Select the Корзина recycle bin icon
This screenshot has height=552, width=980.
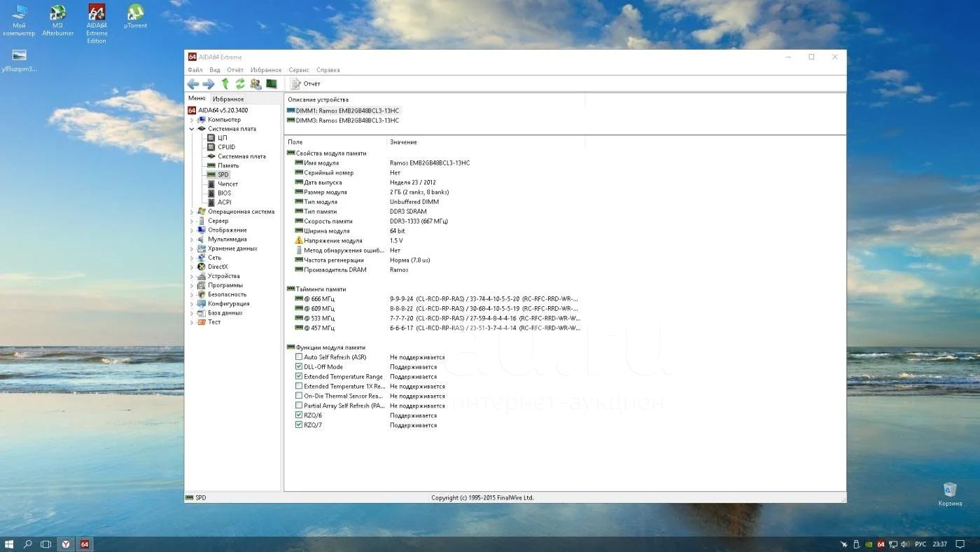pos(949,495)
